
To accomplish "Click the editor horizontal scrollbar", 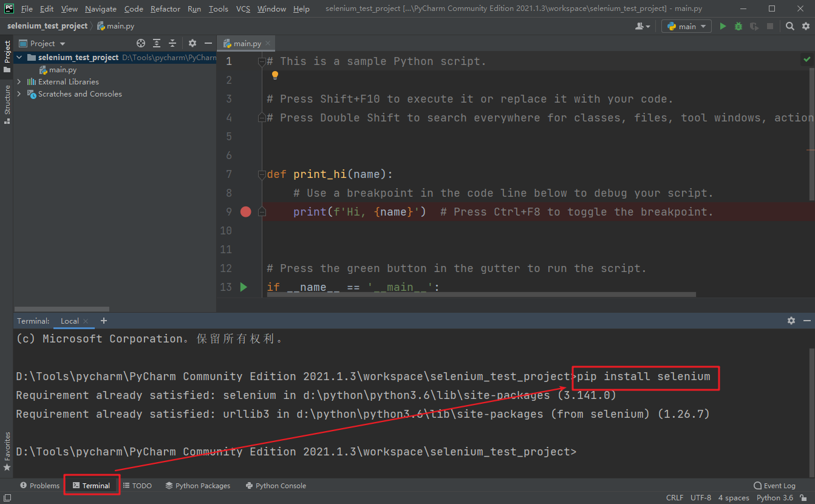I will pyautogui.click(x=481, y=295).
